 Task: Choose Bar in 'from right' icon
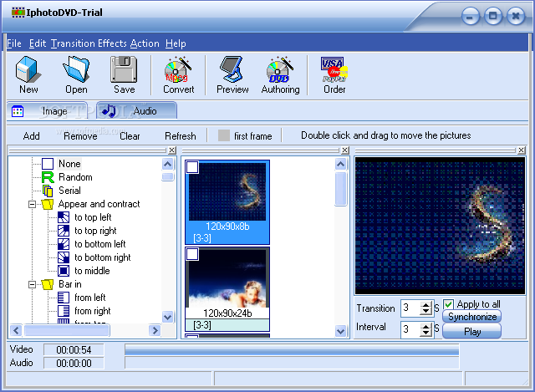point(64,311)
